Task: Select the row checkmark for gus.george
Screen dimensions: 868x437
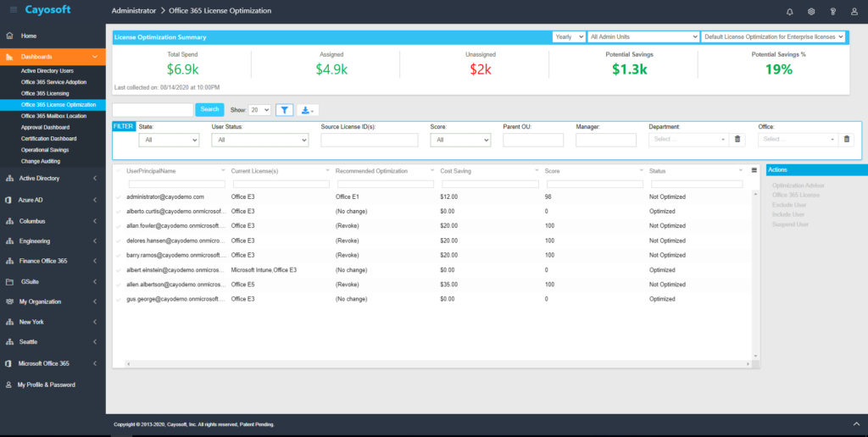Action: [x=118, y=299]
